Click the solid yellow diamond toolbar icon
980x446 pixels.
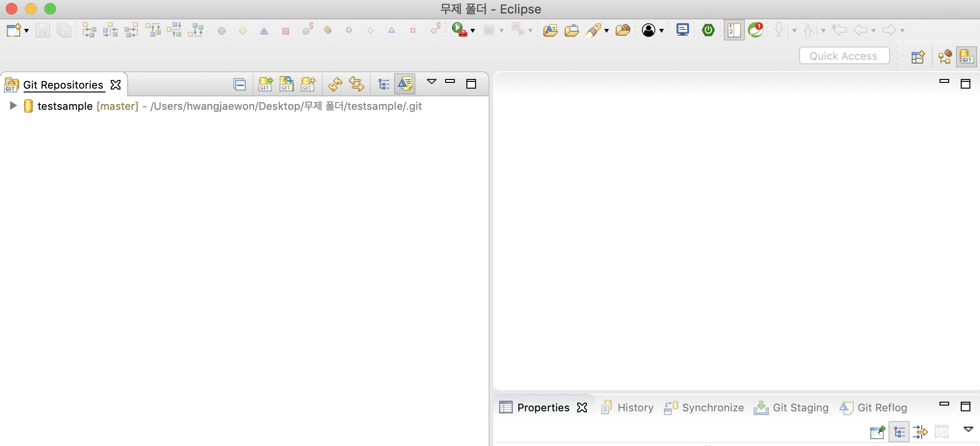[243, 31]
